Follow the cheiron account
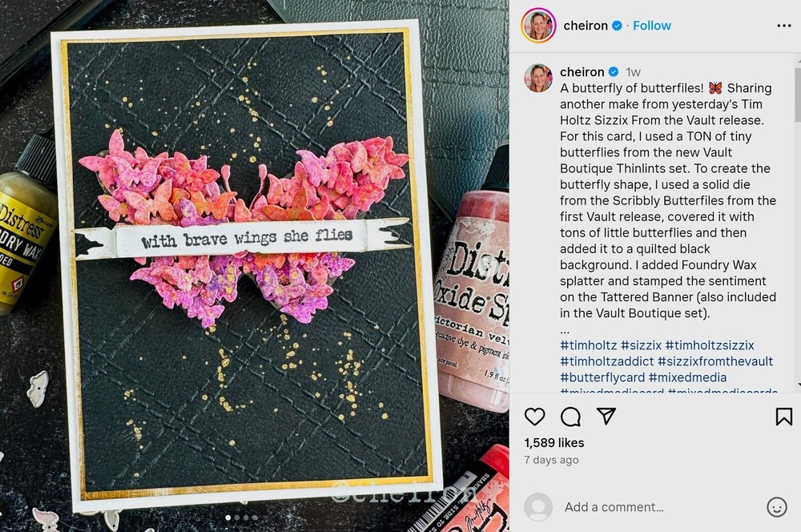This screenshot has width=801, height=532. [x=652, y=26]
